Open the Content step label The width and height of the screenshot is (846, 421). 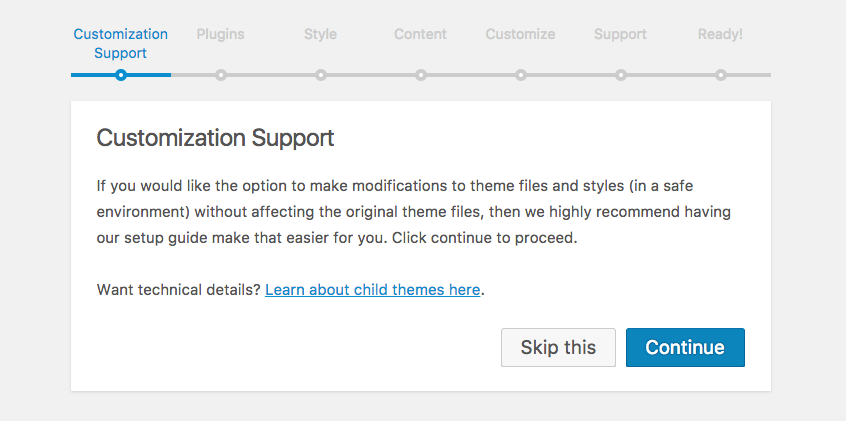tap(420, 34)
